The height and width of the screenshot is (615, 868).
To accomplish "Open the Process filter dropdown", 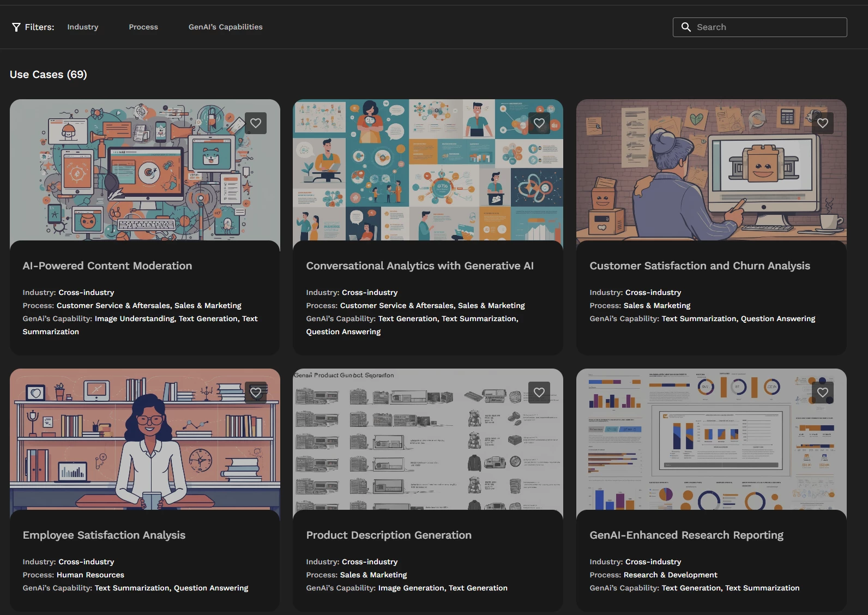I will (x=143, y=27).
